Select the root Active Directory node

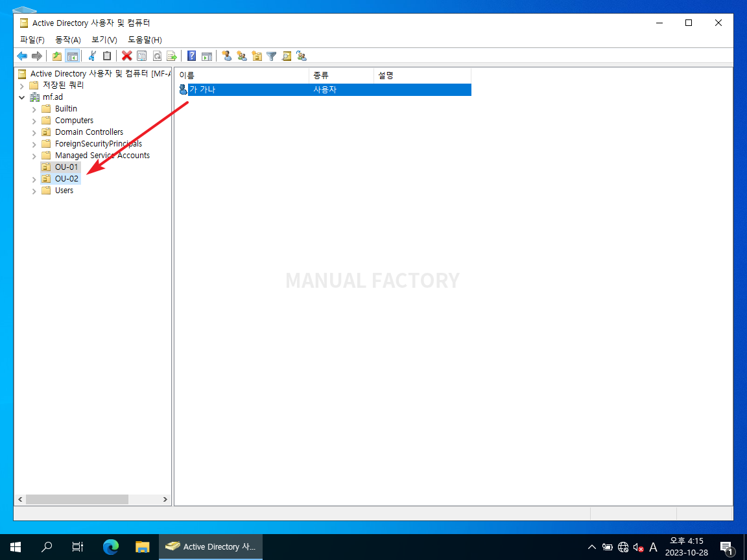click(100, 74)
